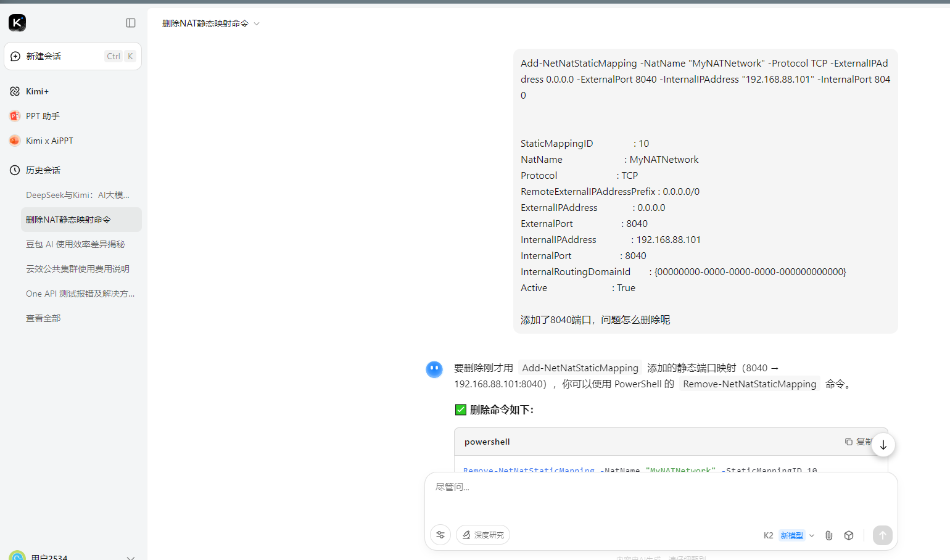Click the Kimi x AiPPT icon
Screen dimensions: 950x560
(15, 141)
